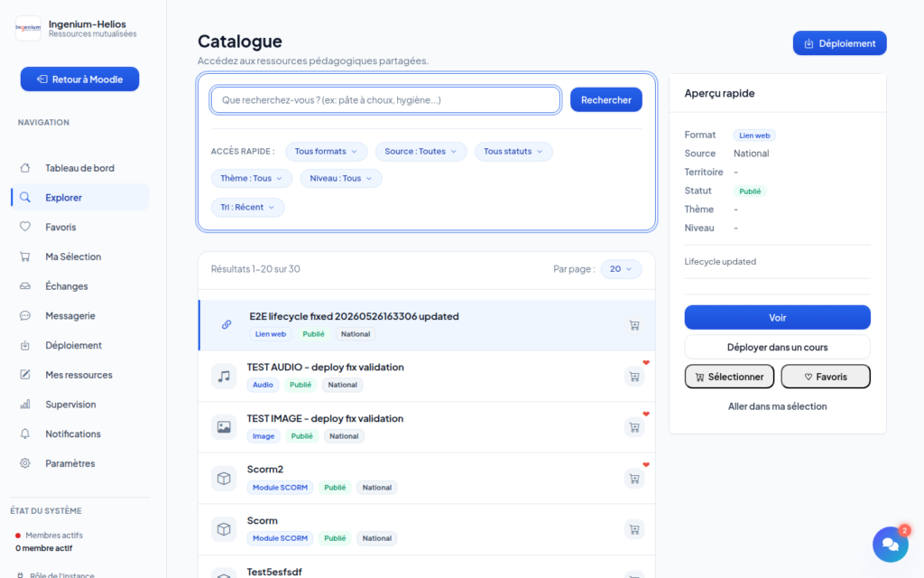This screenshot has height=578, width=924.
Task: Click the Résultats 1–20 sur 30 text
Action: (255, 269)
